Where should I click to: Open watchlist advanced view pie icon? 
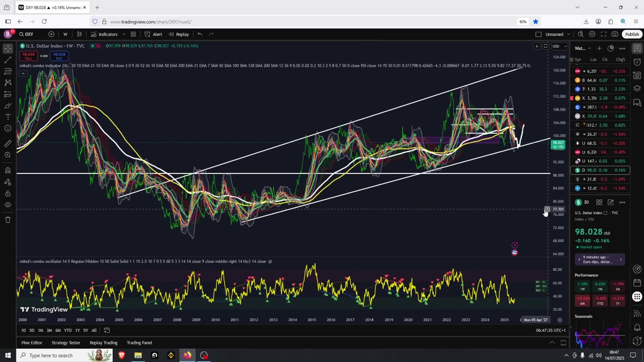click(x=611, y=48)
